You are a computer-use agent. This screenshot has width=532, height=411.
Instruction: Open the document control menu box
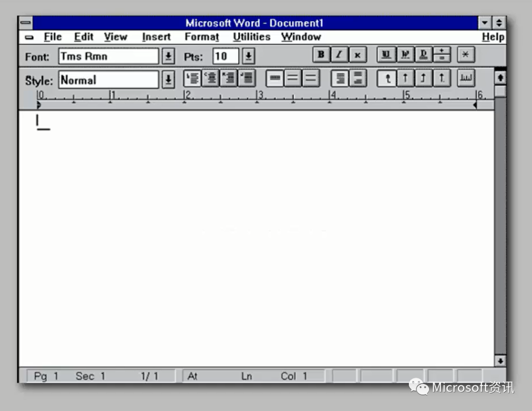pyautogui.click(x=29, y=37)
